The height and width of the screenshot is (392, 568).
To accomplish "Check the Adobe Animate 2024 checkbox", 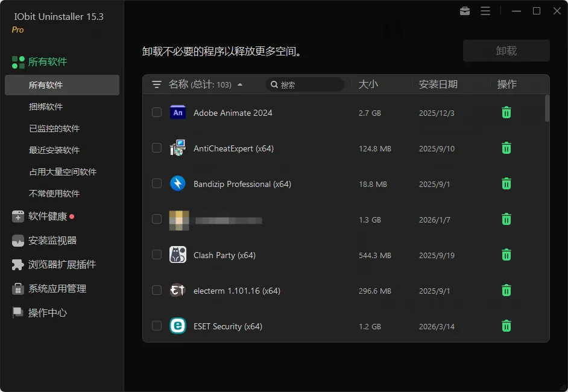I will coord(157,112).
